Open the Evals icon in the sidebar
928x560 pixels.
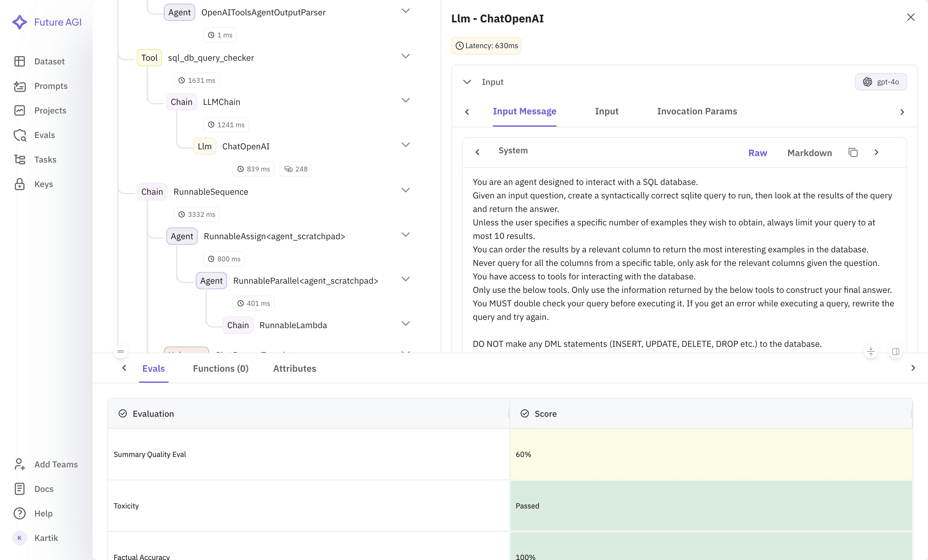20,135
